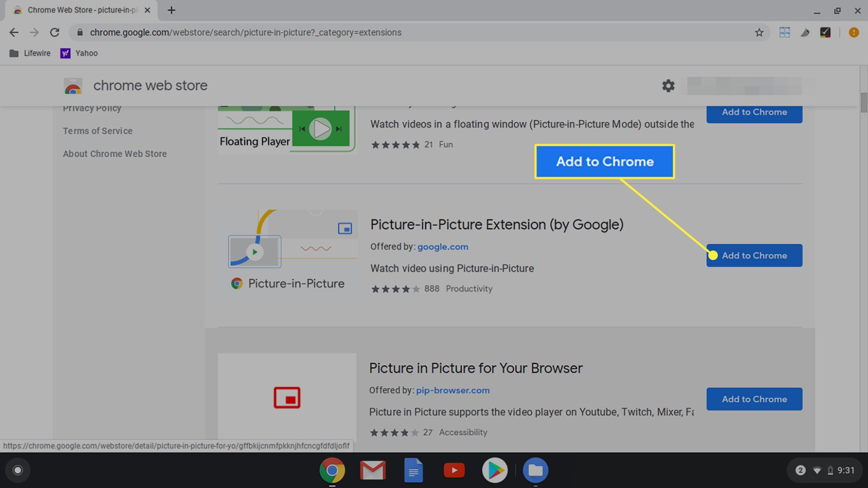Open the launcher circle button on shelf
Image resolution: width=868 pixels, height=488 pixels.
tap(18, 470)
